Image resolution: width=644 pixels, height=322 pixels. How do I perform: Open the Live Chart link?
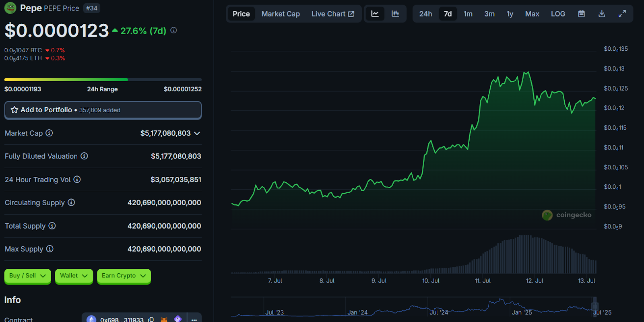[332, 14]
